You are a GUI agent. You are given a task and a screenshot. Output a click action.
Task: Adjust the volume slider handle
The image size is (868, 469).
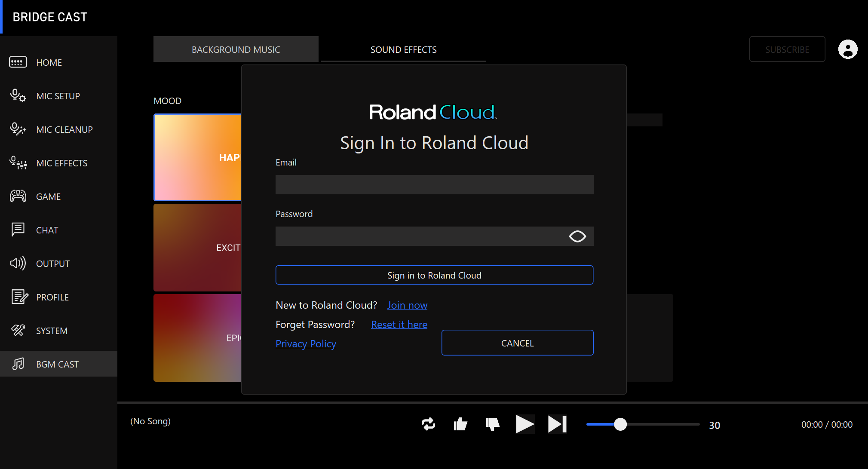(x=620, y=424)
